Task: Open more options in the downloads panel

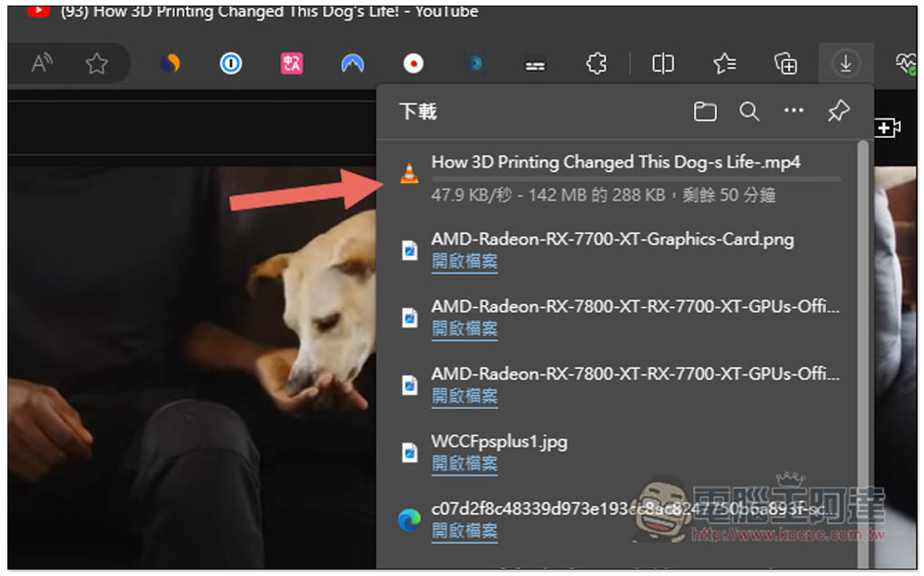Action: click(x=794, y=110)
